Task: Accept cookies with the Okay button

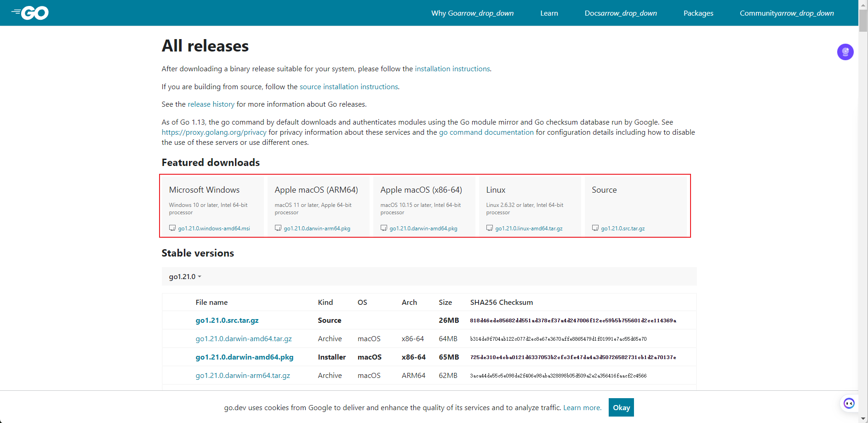Action: click(x=621, y=407)
